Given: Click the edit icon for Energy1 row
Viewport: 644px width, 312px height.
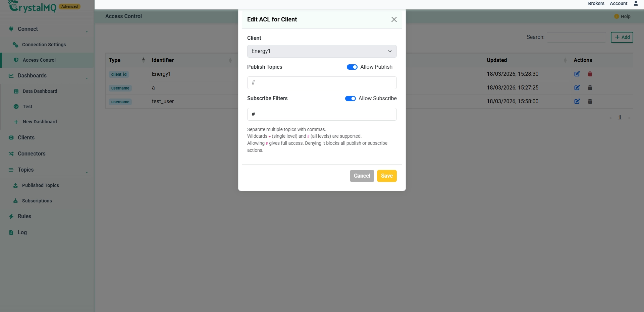Looking at the screenshot, I should (x=577, y=74).
